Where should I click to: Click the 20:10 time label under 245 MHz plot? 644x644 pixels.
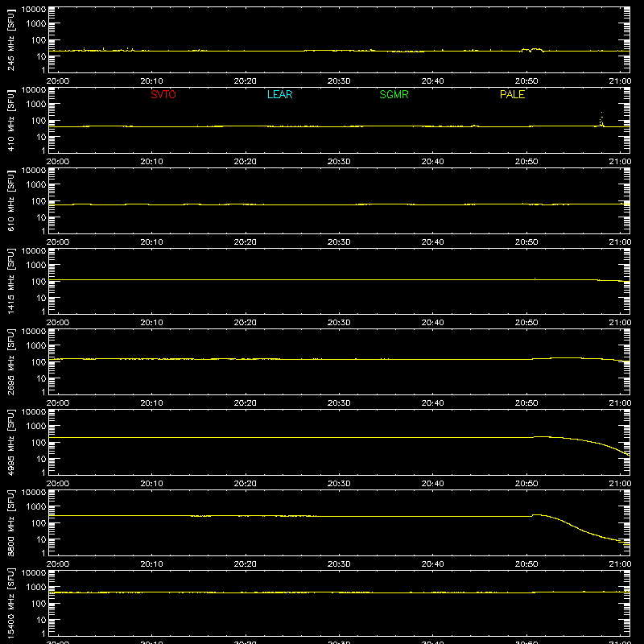tap(151, 81)
